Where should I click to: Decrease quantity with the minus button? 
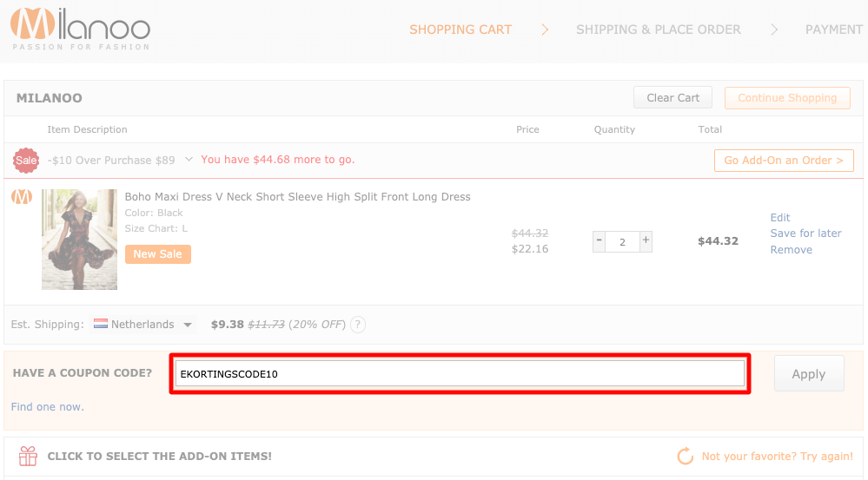599,241
